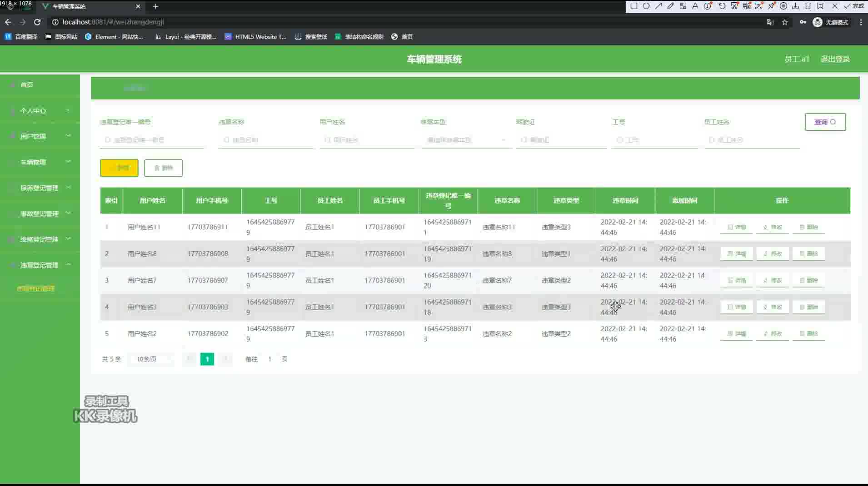Click the 违章登记唯一编号 search field
Viewport: 868px width, 486px height.
tap(152, 140)
